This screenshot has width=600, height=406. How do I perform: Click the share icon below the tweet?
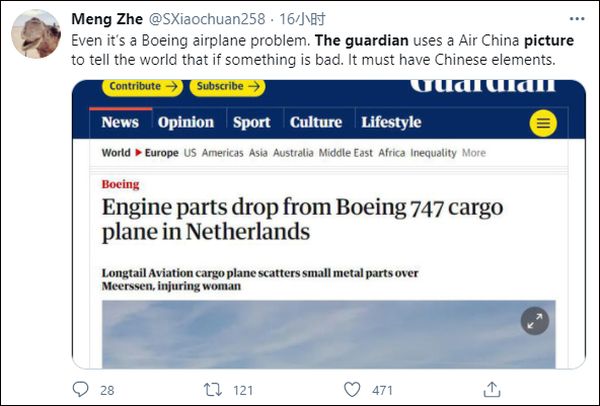coord(492,389)
